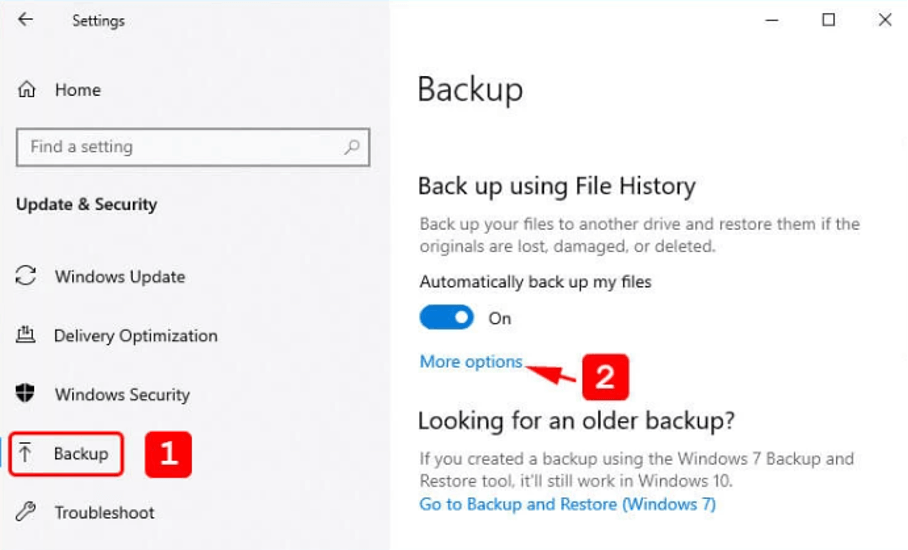
Task: Click the Windows Update refresh icon
Action: pyautogui.click(x=26, y=276)
